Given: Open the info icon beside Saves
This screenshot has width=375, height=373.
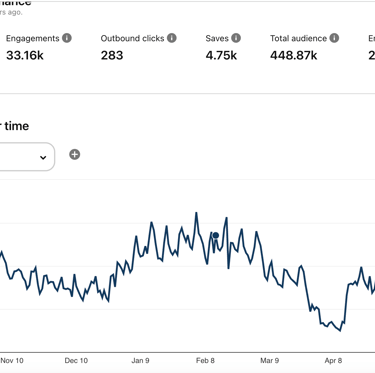Looking at the screenshot, I should point(236,38).
